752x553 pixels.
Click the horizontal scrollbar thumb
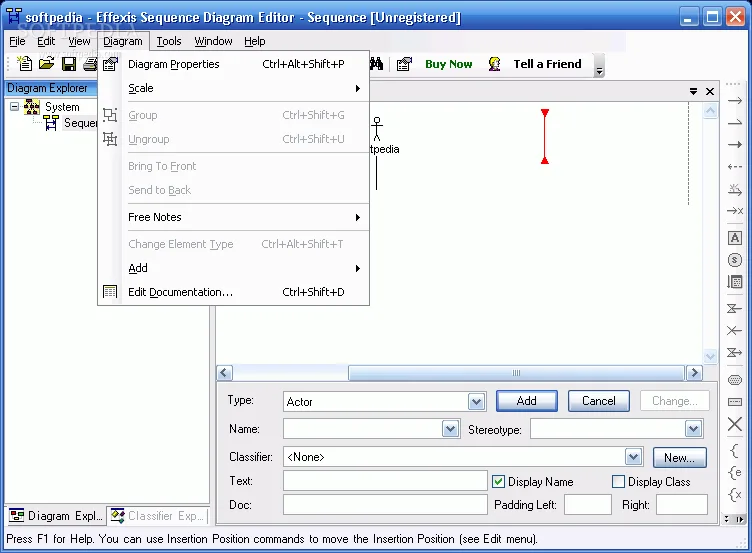[x=516, y=373]
